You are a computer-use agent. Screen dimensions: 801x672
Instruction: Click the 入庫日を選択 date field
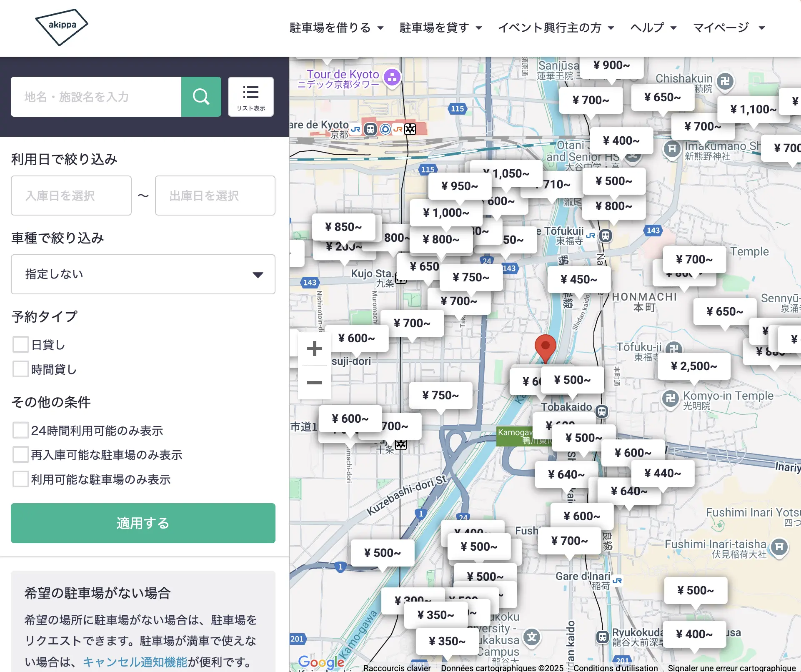[x=71, y=196]
